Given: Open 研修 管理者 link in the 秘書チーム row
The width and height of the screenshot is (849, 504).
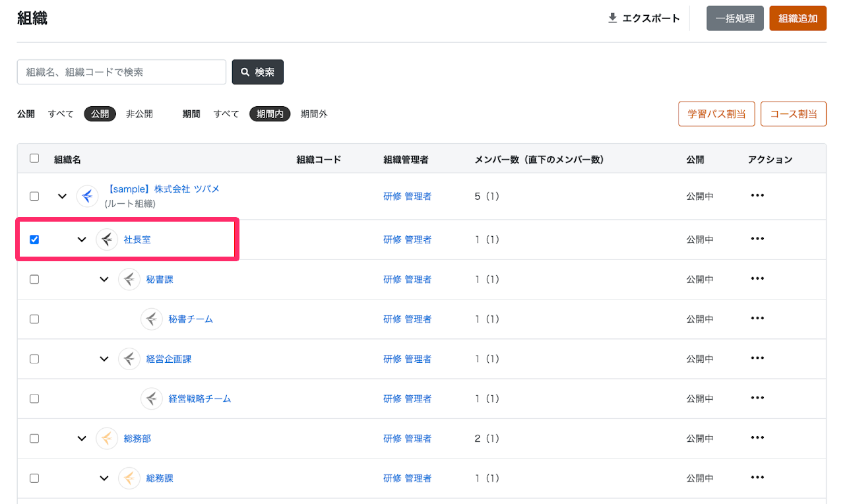Looking at the screenshot, I should click(x=408, y=319).
